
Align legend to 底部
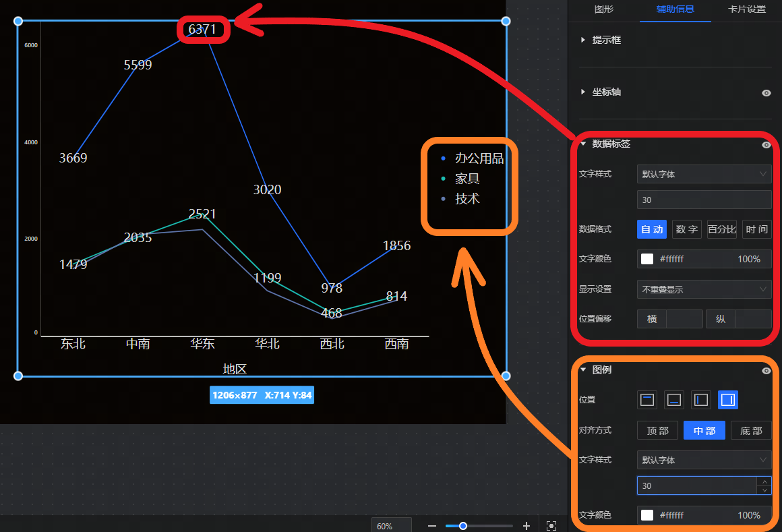(751, 430)
